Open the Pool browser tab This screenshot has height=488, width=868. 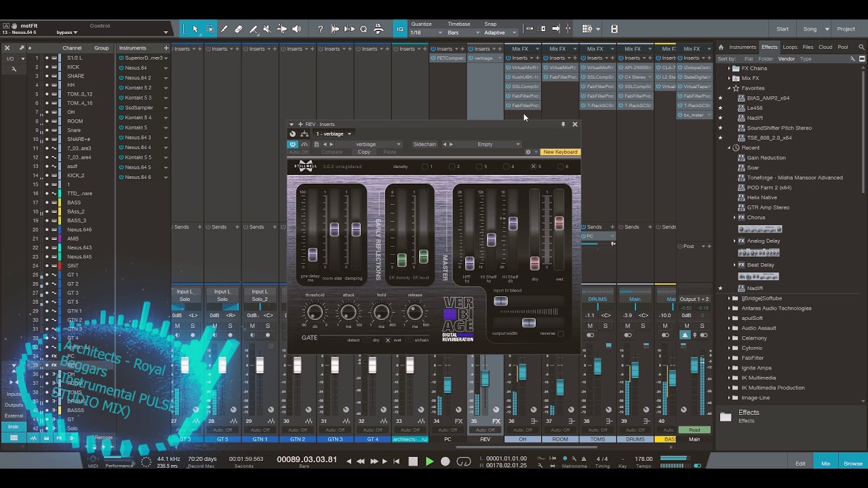[x=842, y=47]
